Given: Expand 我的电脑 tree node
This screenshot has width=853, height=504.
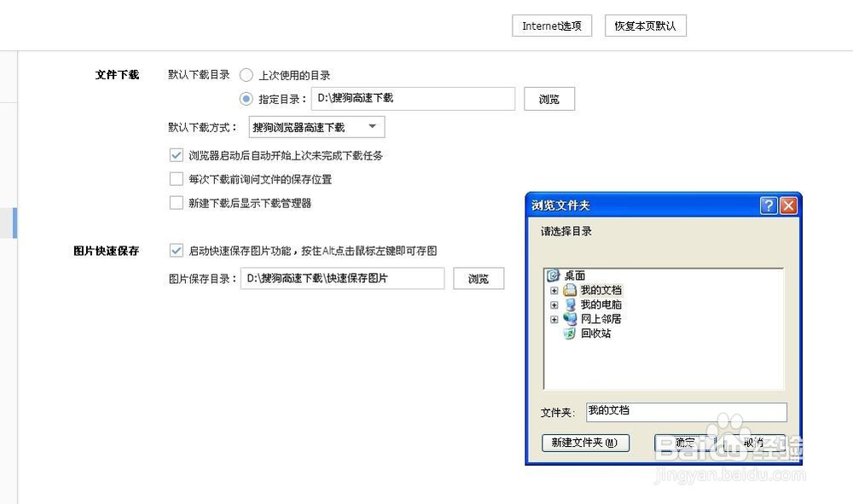Looking at the screenshot, I should tap(554, 305).
